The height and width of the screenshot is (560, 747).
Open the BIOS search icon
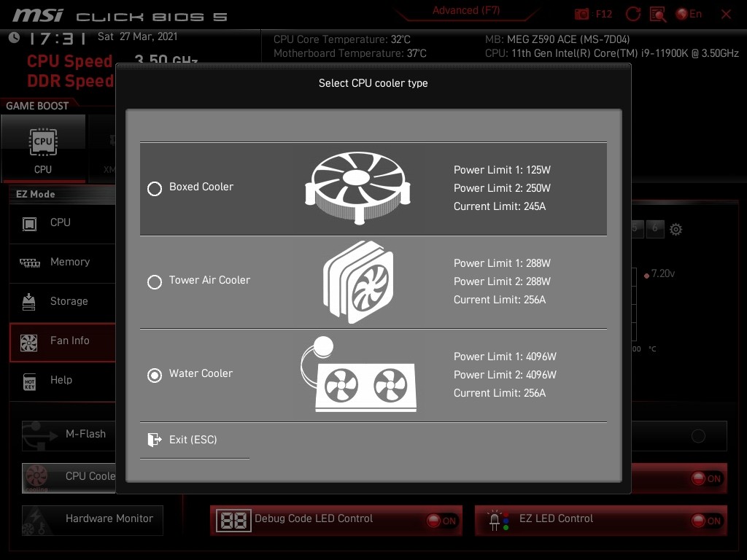657,14
